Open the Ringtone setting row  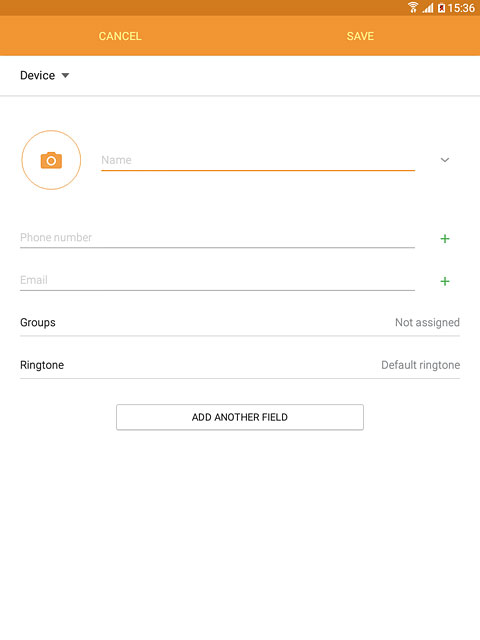(x=240, y=365)
